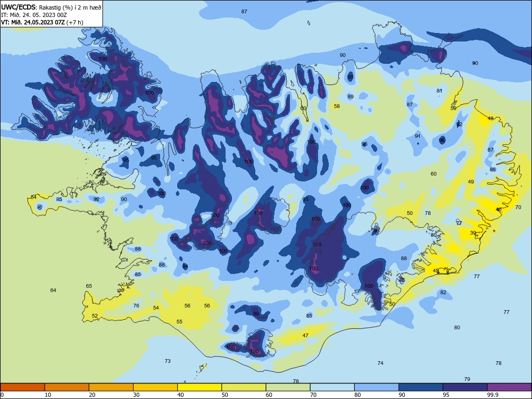Click the humidity value '99' in the dark blue patch
Image resolution: width=532 pixels, height=399 pixels.
[256, 313]
